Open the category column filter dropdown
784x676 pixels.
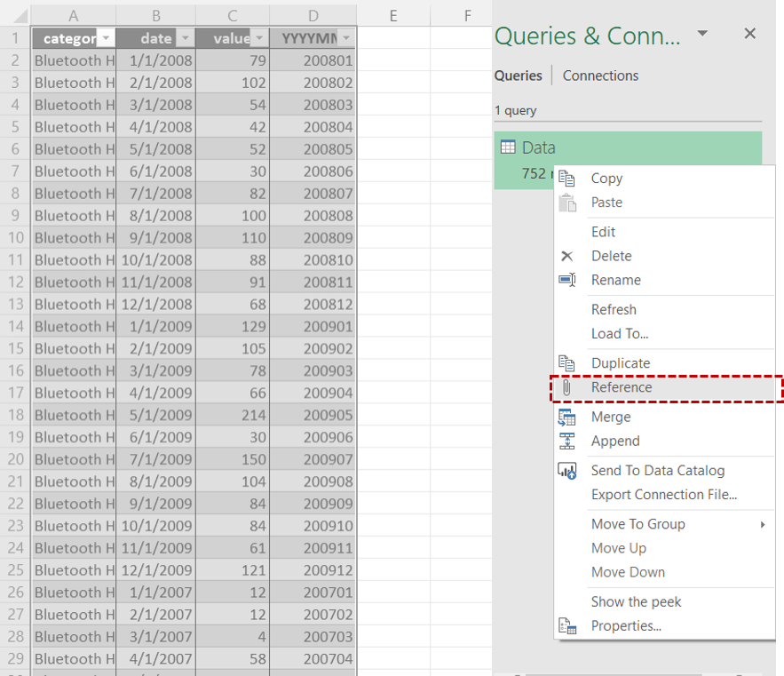106,38
